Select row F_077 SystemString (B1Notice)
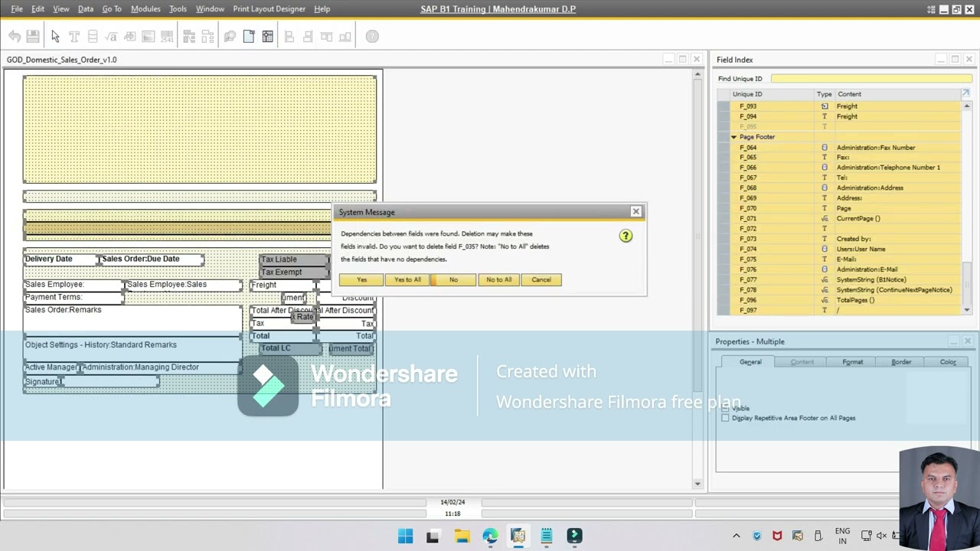Image resolution: width=980 pixels, height=551 pixels. coord(841,279)
